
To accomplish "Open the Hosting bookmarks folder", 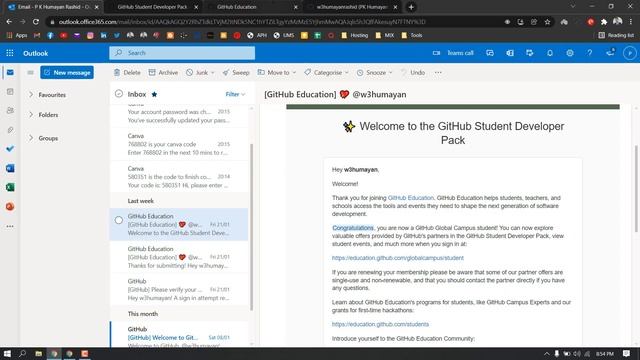I will click(354, 36).
